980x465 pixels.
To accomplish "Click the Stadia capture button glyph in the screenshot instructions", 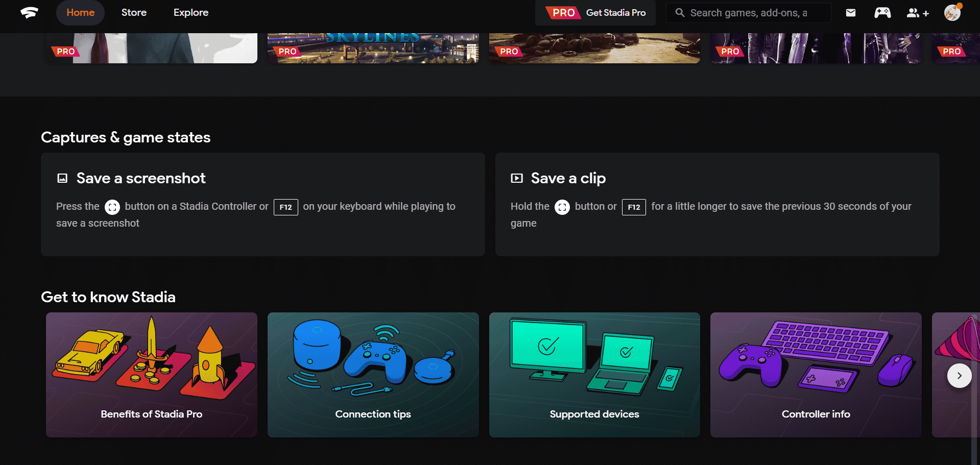I will (x=112, y=207).
